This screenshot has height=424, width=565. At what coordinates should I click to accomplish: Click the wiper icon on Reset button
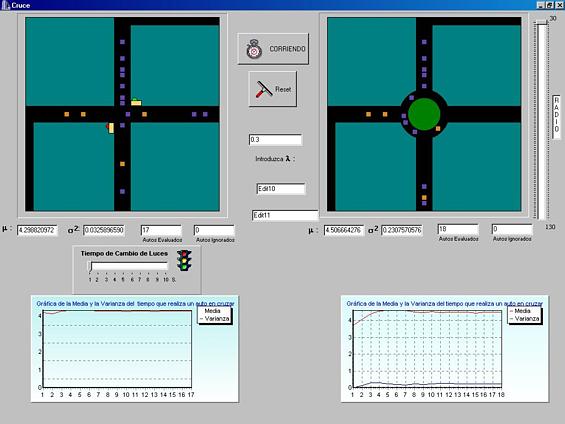pos(264,89)
